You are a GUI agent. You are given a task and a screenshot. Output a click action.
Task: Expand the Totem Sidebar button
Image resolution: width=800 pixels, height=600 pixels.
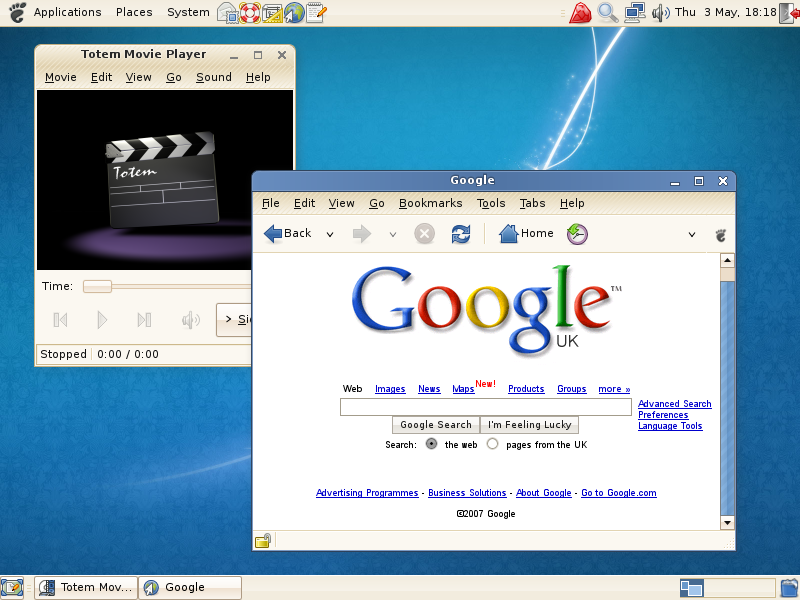tap(234, 320)
